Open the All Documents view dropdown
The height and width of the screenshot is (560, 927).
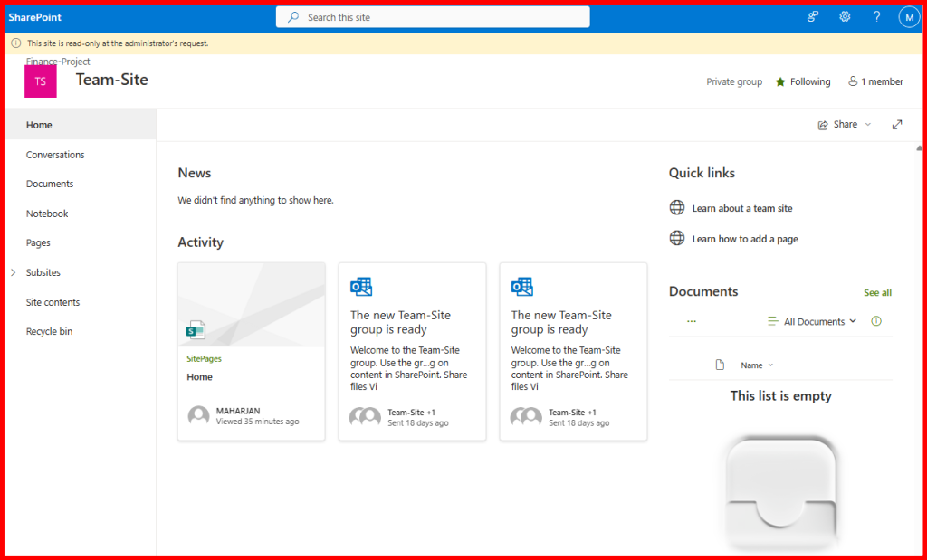812,321
